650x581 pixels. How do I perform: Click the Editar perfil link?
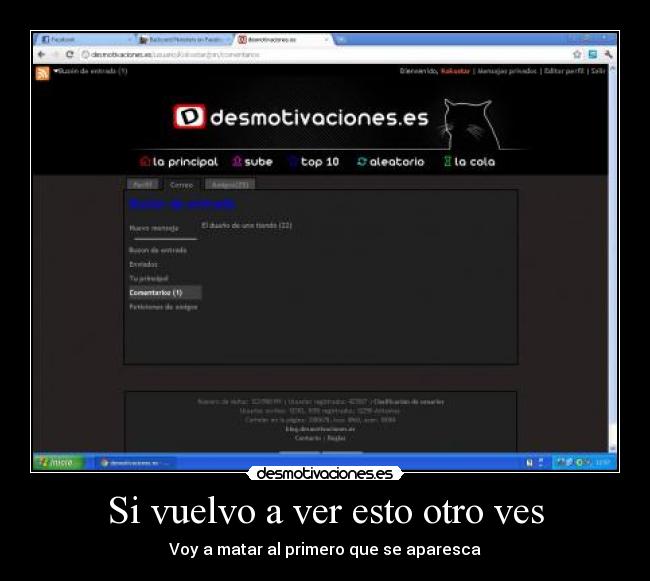563,71
